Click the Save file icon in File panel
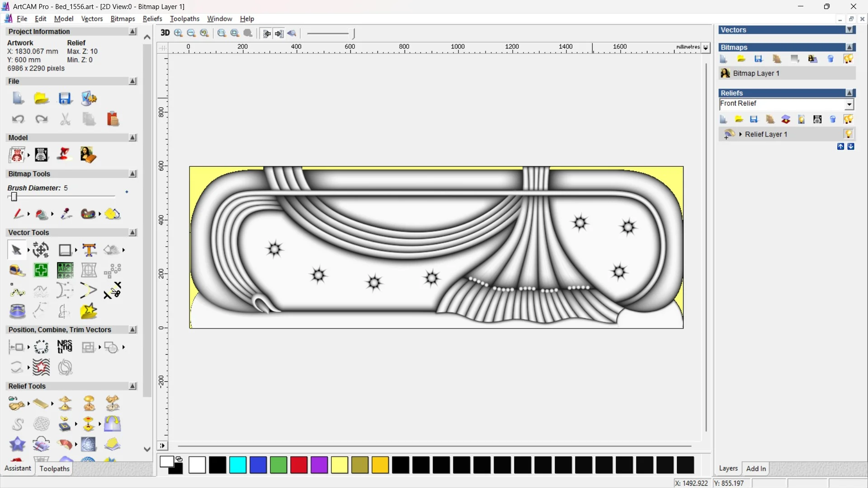868x488 pixels. [x=65, y=99]
